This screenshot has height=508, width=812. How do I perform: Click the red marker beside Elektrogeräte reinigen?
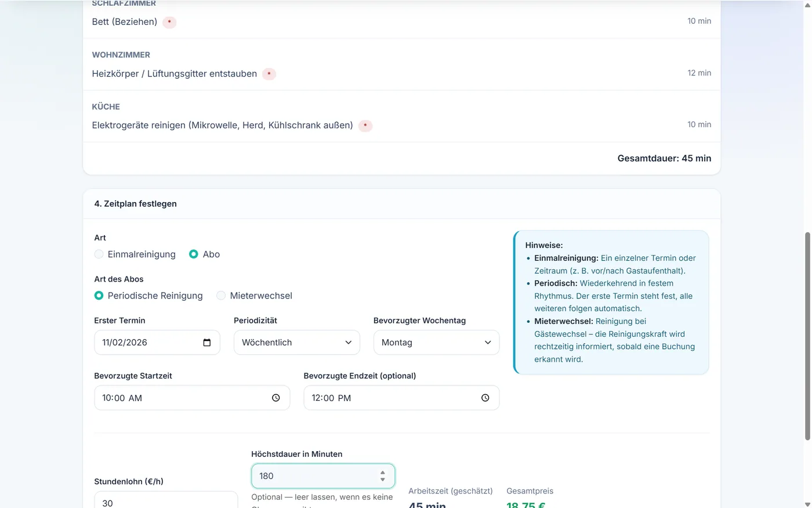pos(365,125)
